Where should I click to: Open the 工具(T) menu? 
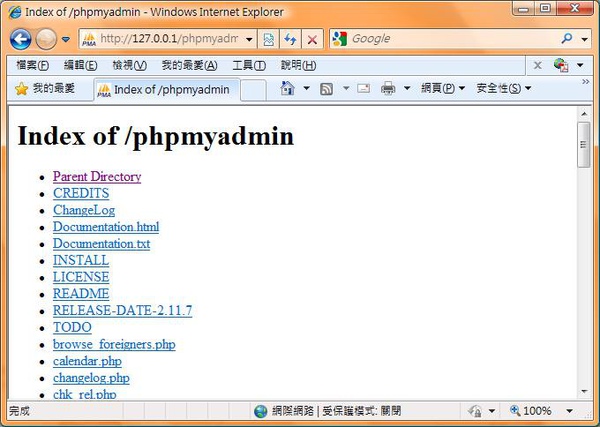249,65
